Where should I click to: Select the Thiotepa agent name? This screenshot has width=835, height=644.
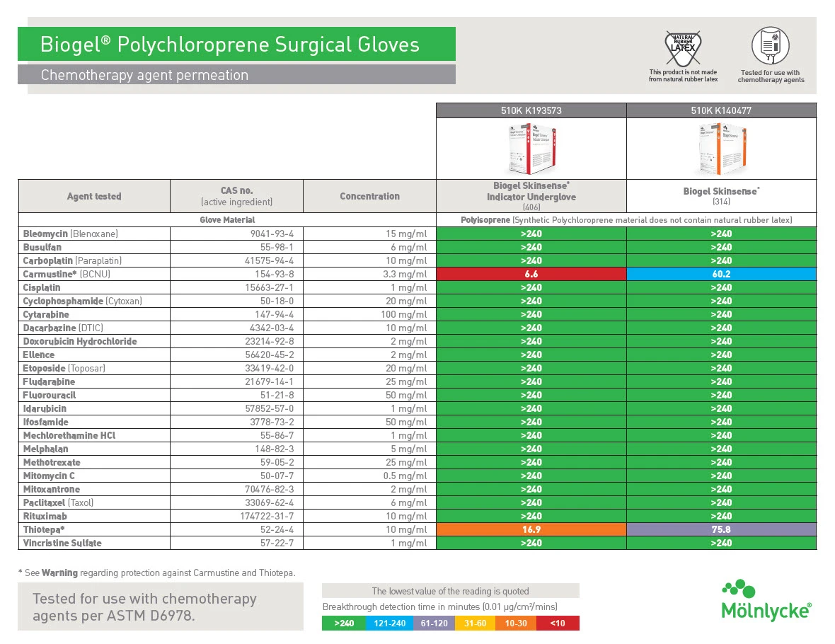pos(44,529)
